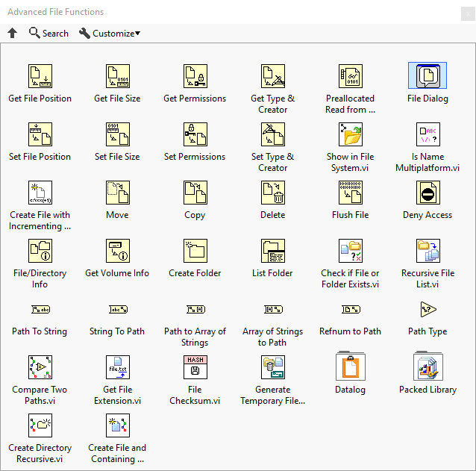This screenshot has height=471, width=476.
Task: Pick the File Checksum.vi icon
Action: tap(195, 367)
